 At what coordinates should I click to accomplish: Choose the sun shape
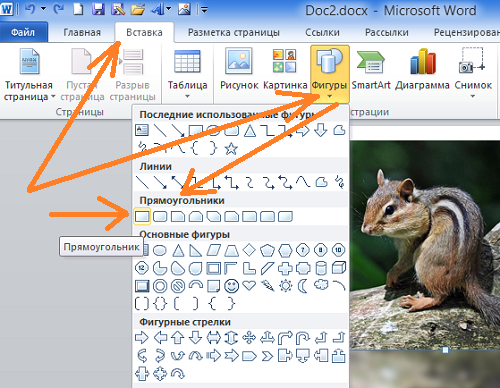[x=285, y=286]
